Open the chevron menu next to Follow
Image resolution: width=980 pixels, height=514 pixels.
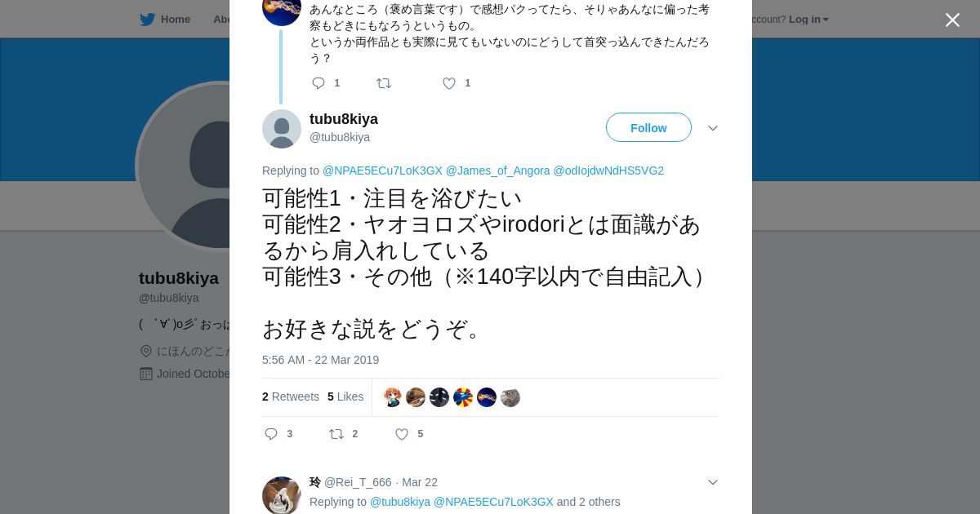coord(712,128)
